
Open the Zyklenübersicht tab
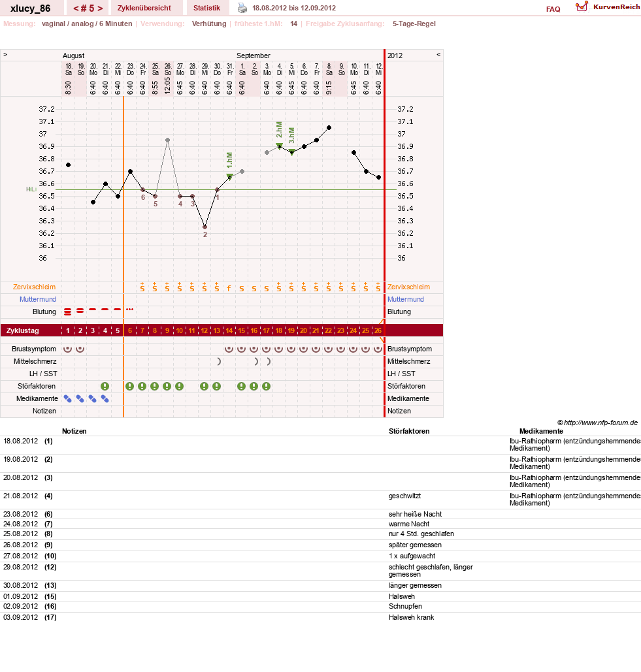144,8
